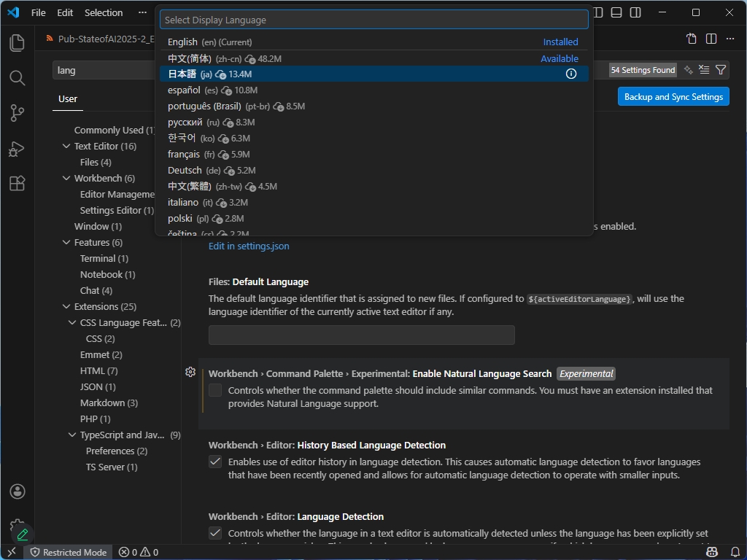Click the notifications bell icon
This screenshot has height=560, width=747.
[x=736, y=552]
